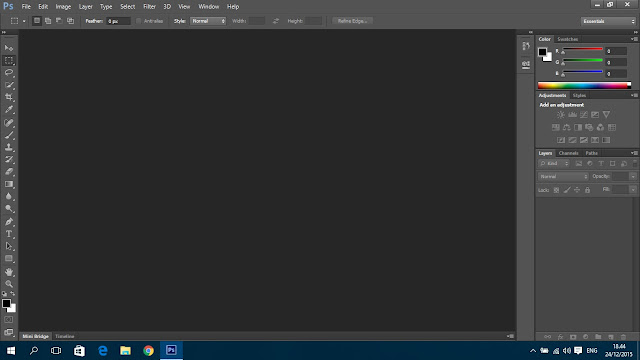Select the Hand tool

coord(9,272)
